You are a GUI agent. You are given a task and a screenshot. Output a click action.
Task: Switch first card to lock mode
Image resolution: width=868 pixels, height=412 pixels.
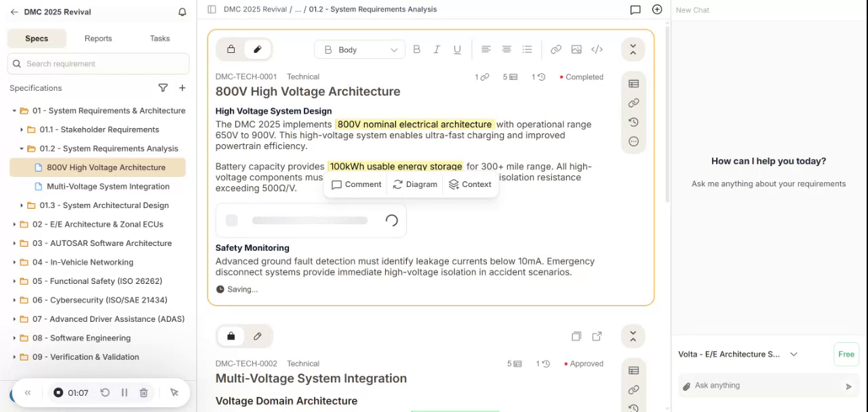(x=231, y=49)
